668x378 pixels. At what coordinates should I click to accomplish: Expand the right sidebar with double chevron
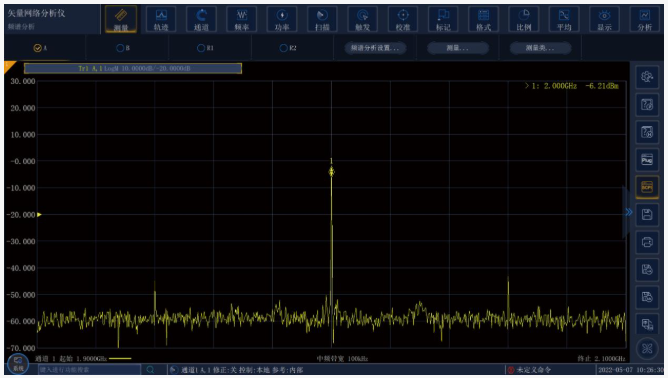[x=629, y=212]
